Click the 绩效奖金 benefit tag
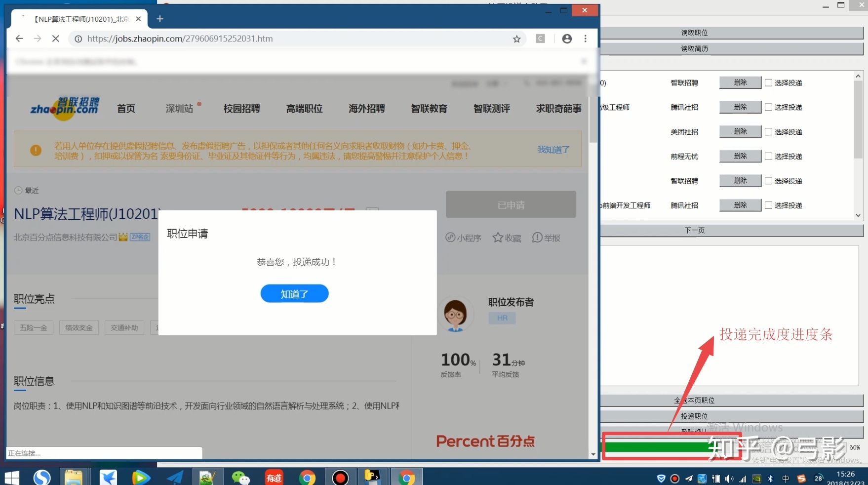Image resolution: width=868 pixels, height=485 pixels. coord(79,327)
